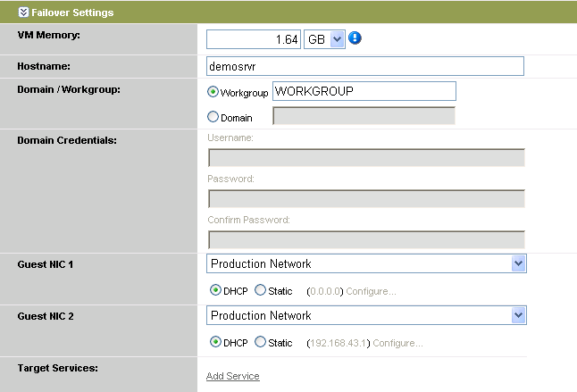The width and height of the screenshot is (577, 392).
Task: Select the Workgroup radio button
Action: (x=213, y=91)
